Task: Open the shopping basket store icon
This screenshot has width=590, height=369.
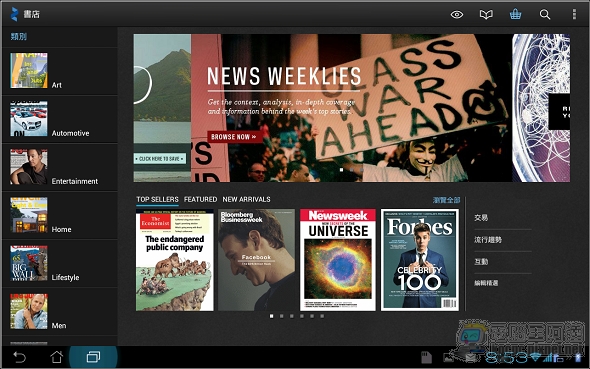Action: click(515, 14)
